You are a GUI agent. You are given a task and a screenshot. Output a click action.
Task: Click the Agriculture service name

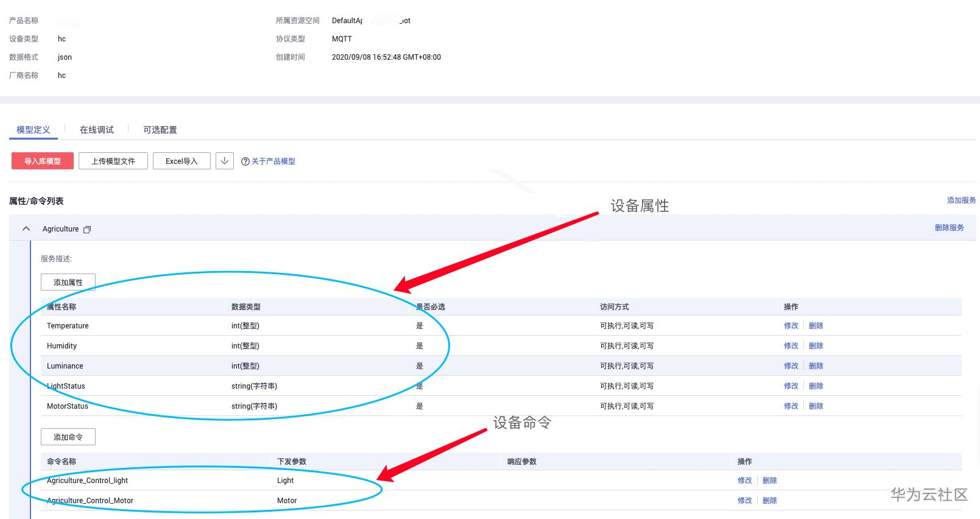[x=61, y=229]
